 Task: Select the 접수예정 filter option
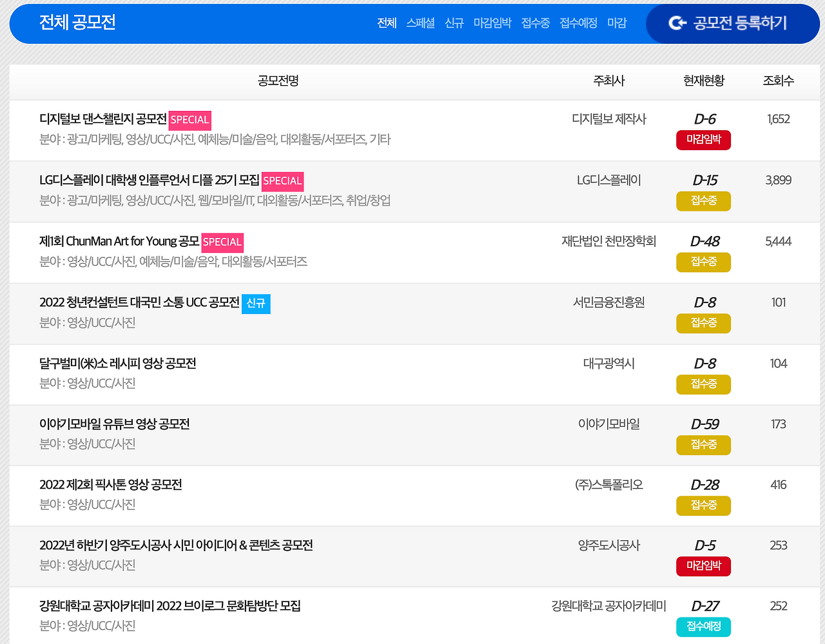coord(577,23)
